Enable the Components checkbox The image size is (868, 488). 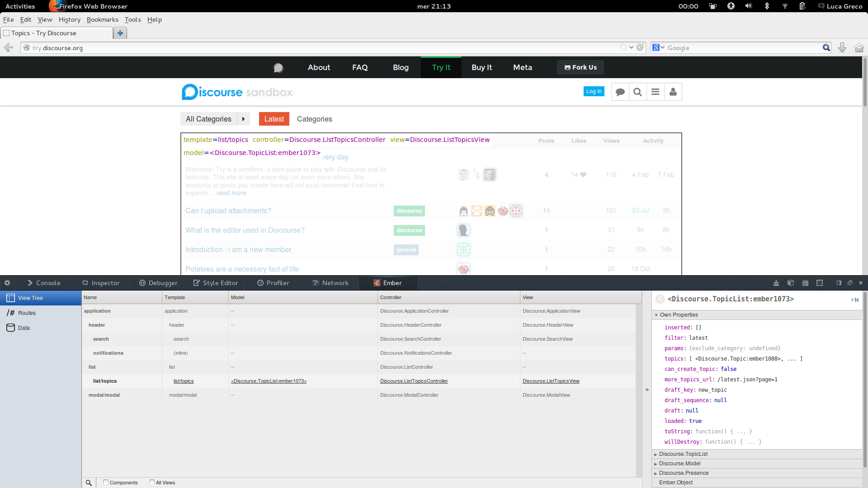pos(105,482)
